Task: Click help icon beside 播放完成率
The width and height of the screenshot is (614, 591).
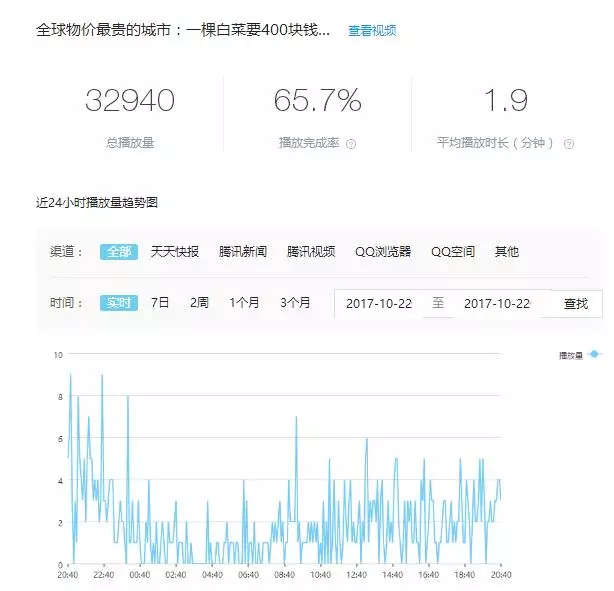Action: 351,144
